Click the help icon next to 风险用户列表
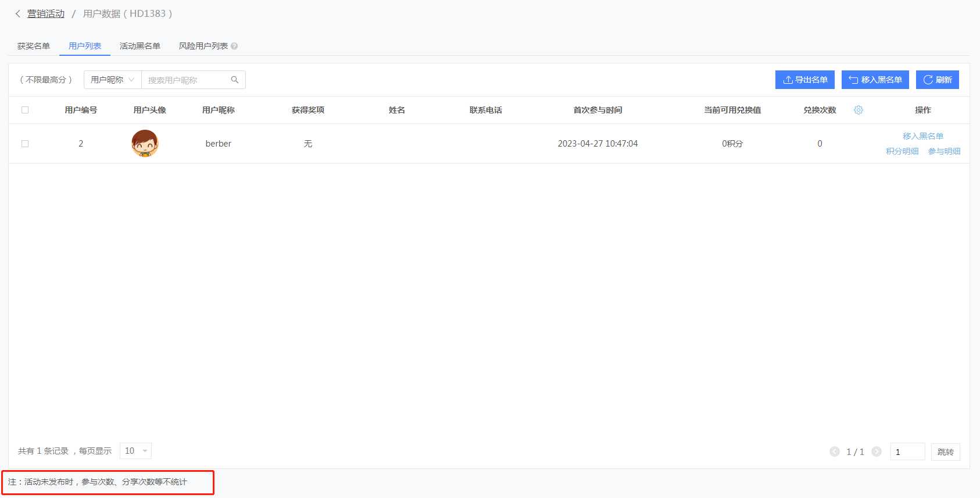 (234, 46)
